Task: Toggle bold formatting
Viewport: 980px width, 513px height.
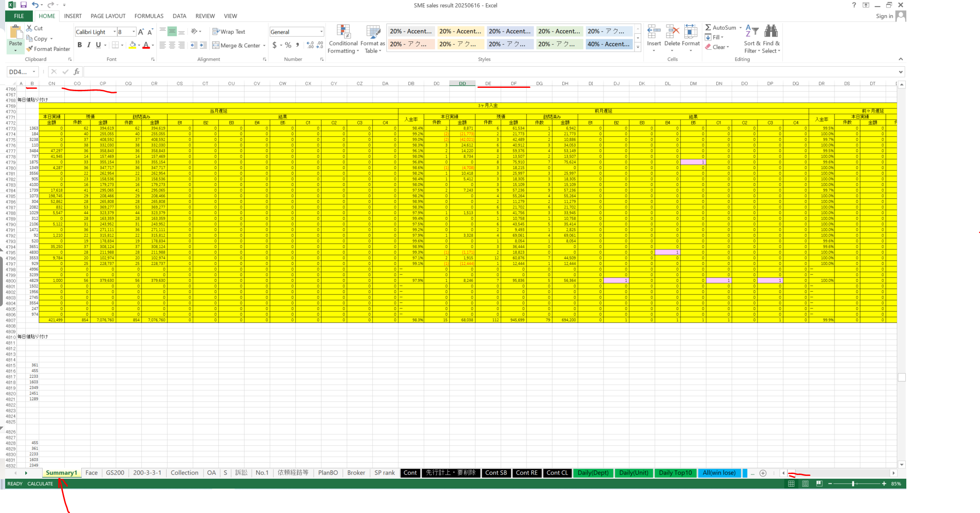Action: (x=80, y=45)
